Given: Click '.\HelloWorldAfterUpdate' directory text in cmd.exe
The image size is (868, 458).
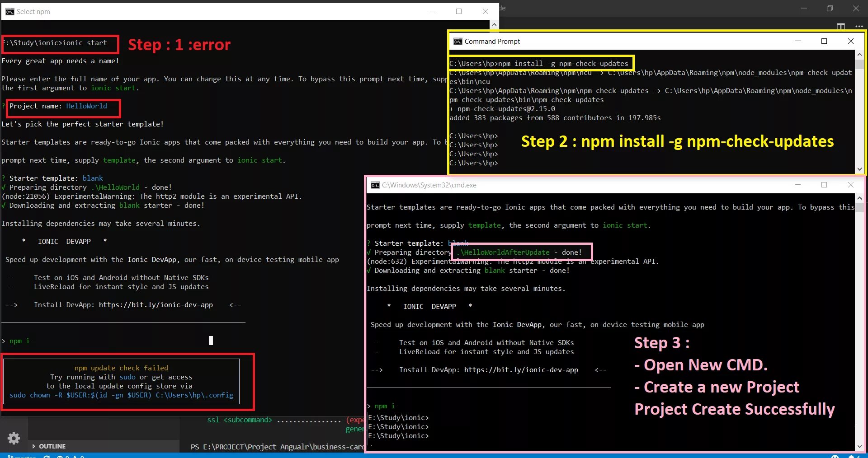Looking at the screenshot, I should [x=503, y=252].
